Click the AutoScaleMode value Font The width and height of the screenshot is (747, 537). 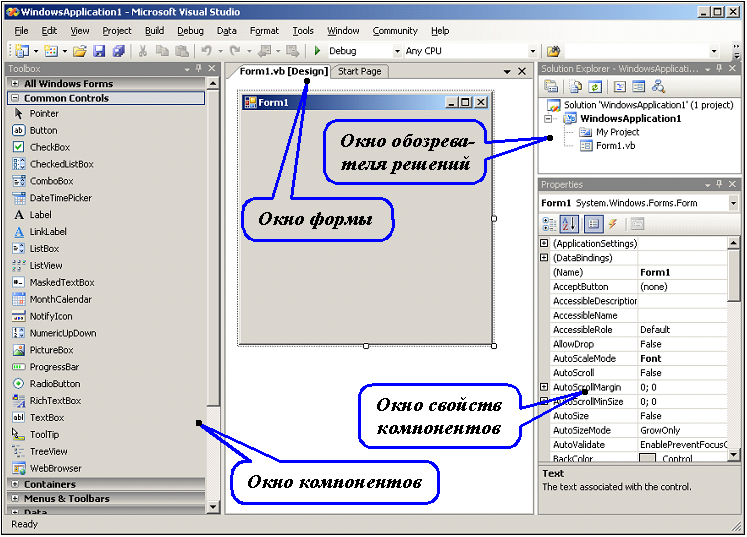click(x=650, y=358)
